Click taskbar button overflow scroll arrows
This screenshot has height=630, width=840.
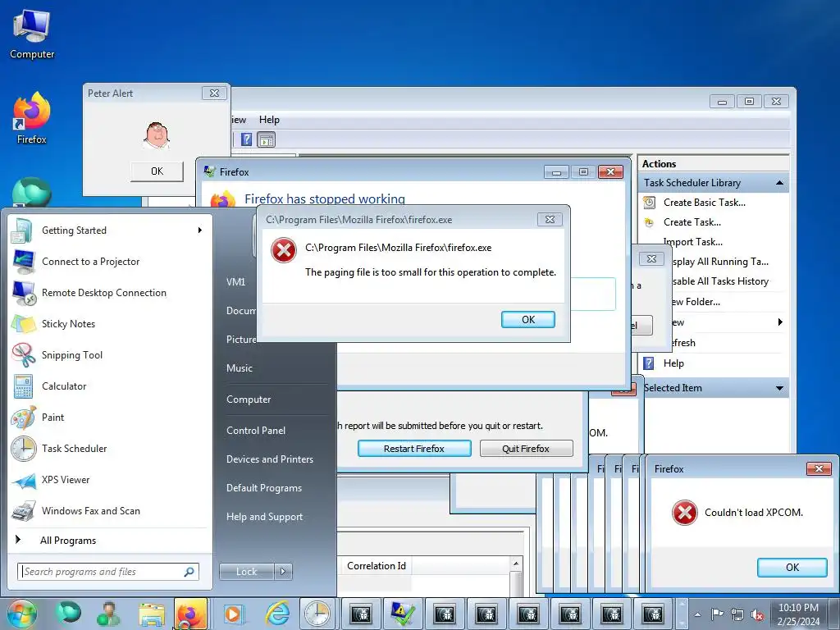coord(682,614)
